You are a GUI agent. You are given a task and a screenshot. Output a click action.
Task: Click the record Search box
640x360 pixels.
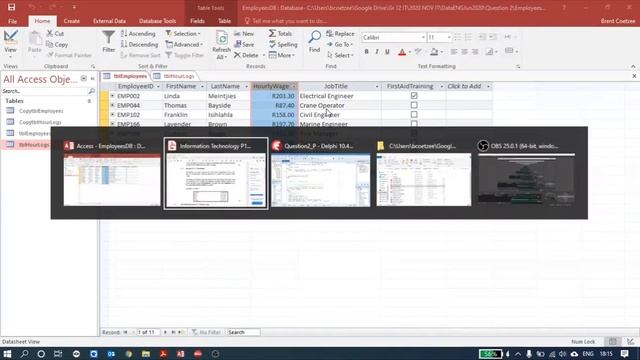pyautogui.click(x=243, y=332)
